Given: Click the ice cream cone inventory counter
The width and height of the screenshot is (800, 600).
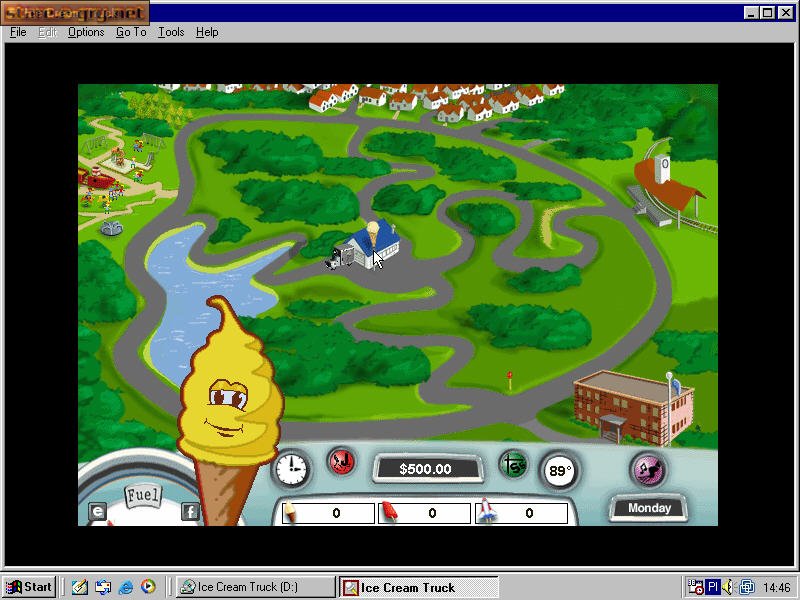Looking at the screenshot, I should [x=329, y=512].
